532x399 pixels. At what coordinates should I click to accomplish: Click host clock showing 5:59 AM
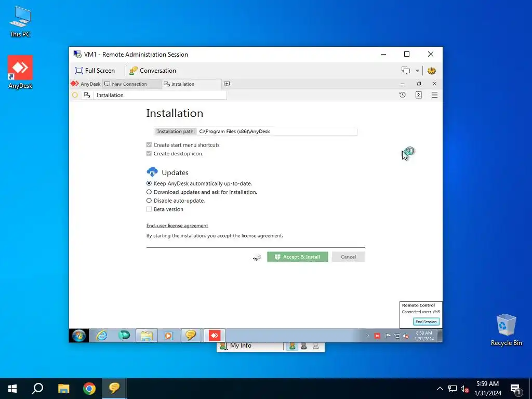coord(487,389)
